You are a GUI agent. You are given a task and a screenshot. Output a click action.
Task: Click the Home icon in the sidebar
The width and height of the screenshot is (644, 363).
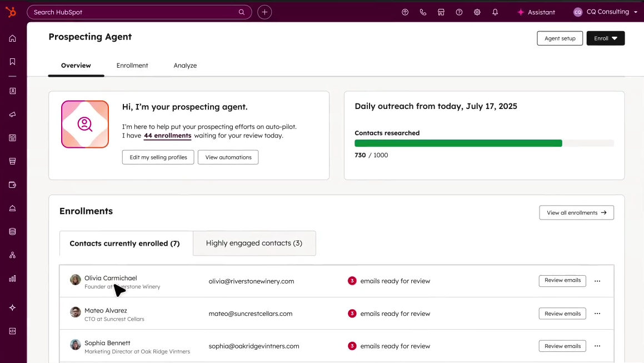pos(12,38)
